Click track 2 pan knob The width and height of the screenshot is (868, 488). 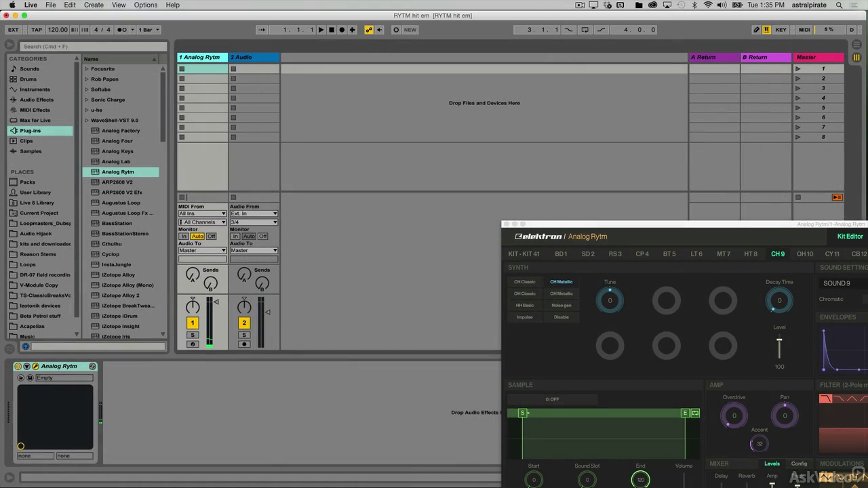coord(244,307)
